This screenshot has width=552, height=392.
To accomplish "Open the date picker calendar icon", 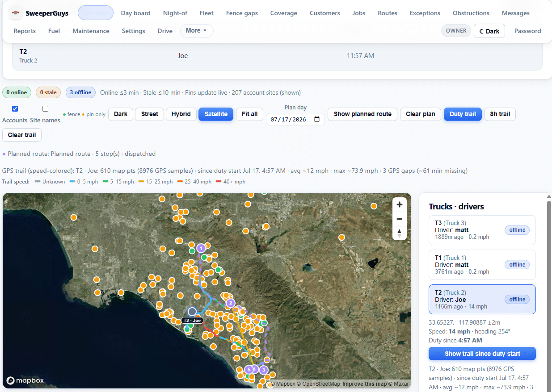I will tap(317, 119).
